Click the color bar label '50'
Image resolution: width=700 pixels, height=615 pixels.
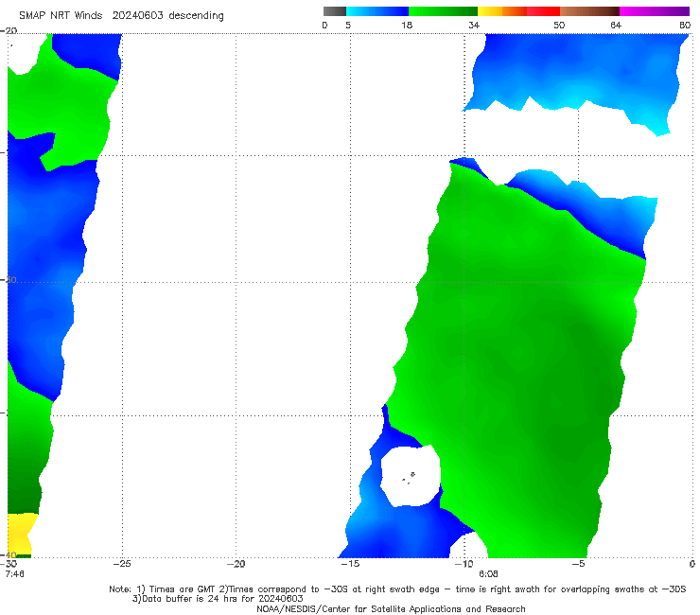click(559, 26)
